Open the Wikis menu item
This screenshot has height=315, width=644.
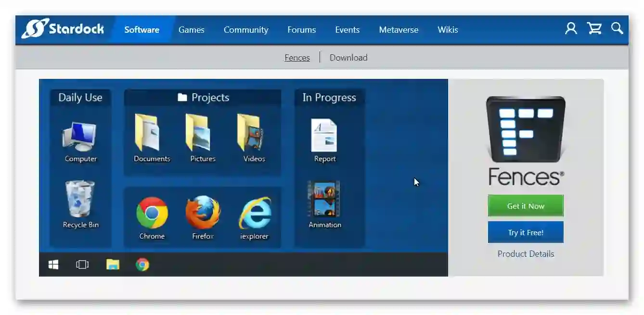click(x=448, y=30)
